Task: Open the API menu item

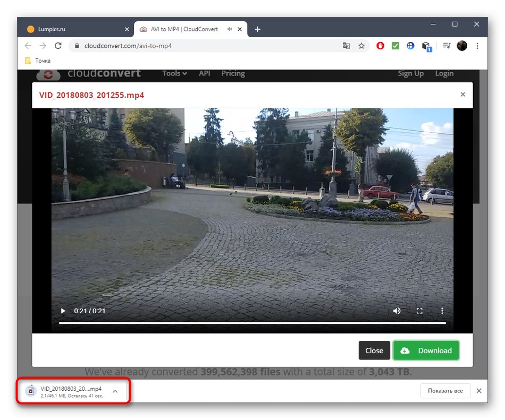Action: pos(204,73)
